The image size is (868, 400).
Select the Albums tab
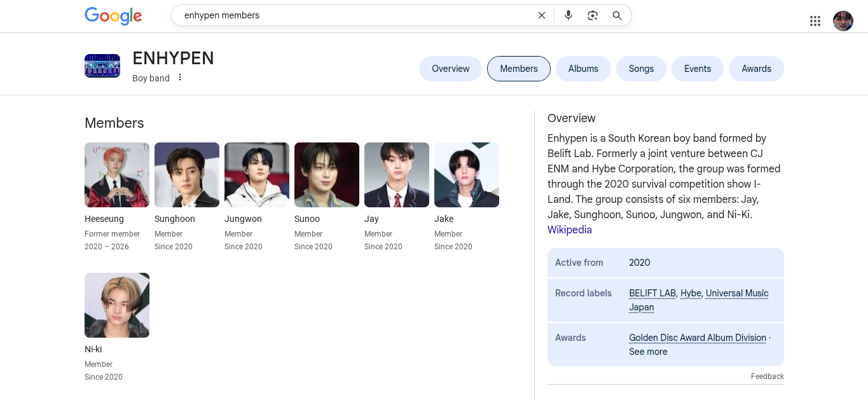coord(583,69)
